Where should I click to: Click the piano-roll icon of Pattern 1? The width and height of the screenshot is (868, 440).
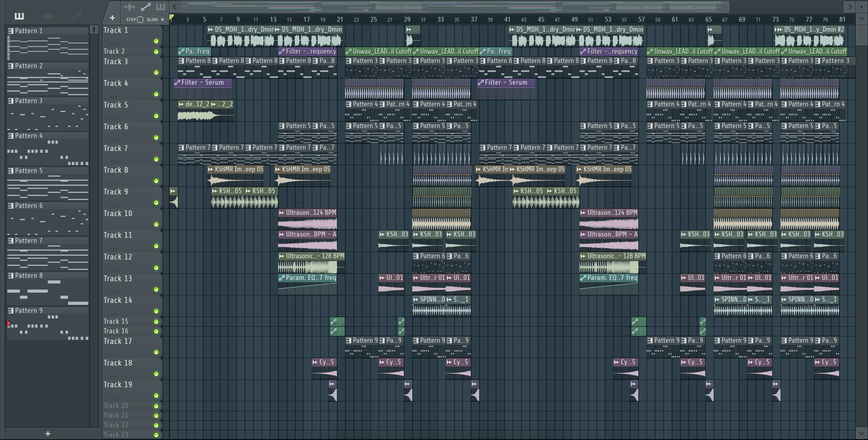(x=11, y=31)
